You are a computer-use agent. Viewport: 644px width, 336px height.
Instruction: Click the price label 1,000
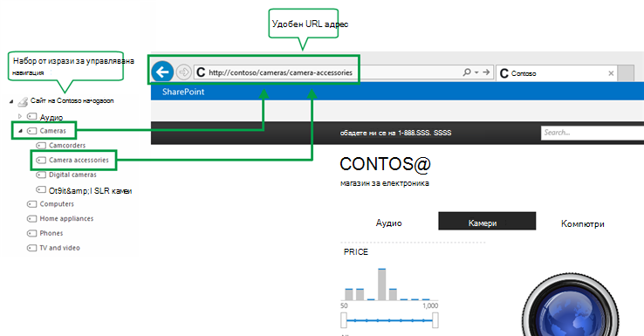pos(430,305)
